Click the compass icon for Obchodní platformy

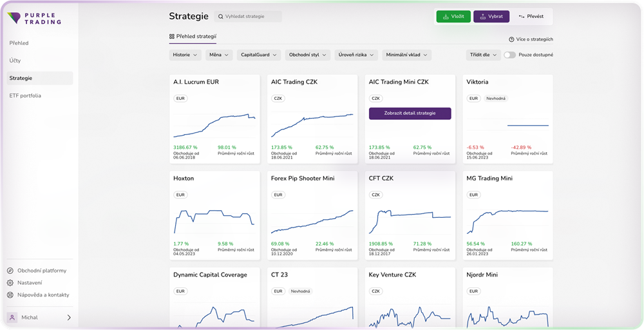(10, 271)
